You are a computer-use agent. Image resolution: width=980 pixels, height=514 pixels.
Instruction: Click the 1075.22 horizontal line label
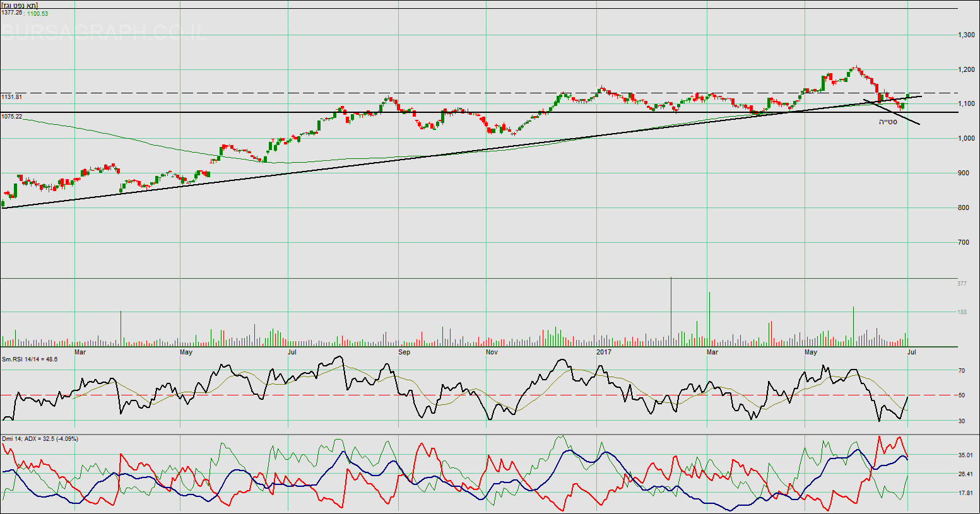point(12,117)
